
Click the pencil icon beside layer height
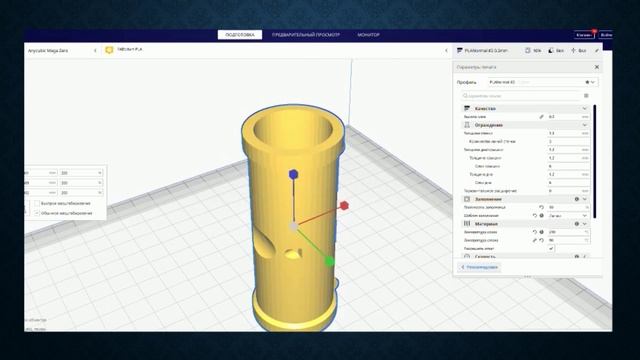(541, 117)
